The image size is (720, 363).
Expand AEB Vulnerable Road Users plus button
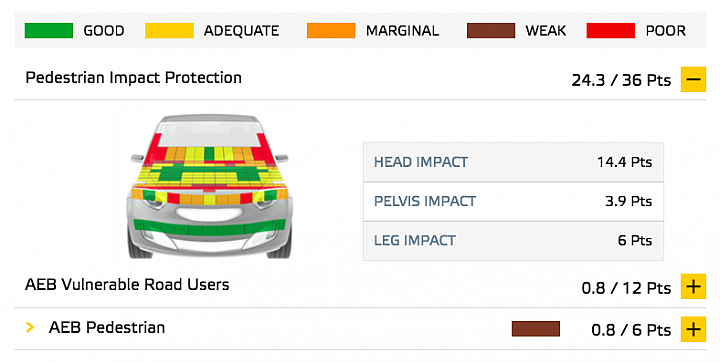point(693,287)
